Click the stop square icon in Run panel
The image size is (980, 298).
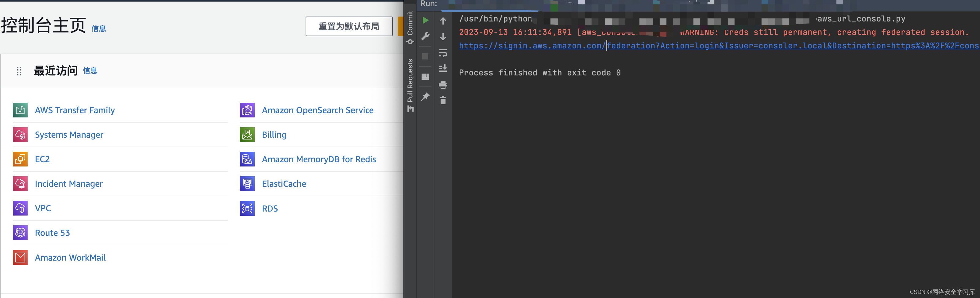[425, 56]
